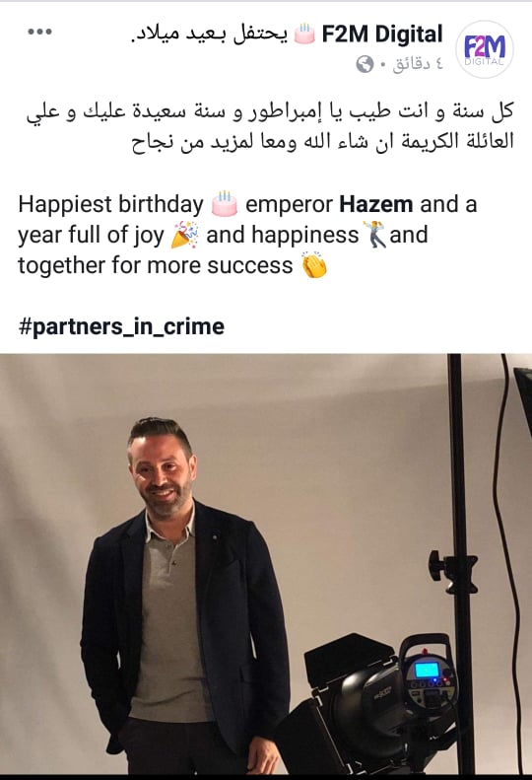
Task: Click the English text 'together for more success'
Action: point(155,265)
